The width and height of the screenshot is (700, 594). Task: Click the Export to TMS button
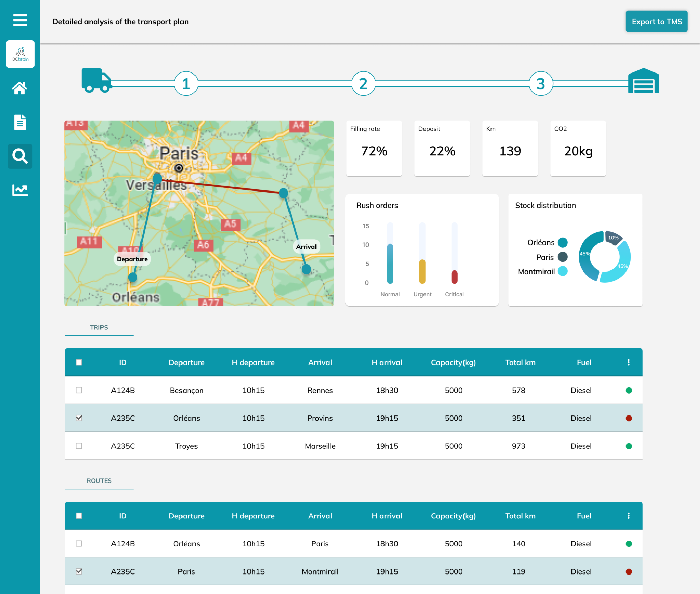pyautogui.click(x=656, y=21)
